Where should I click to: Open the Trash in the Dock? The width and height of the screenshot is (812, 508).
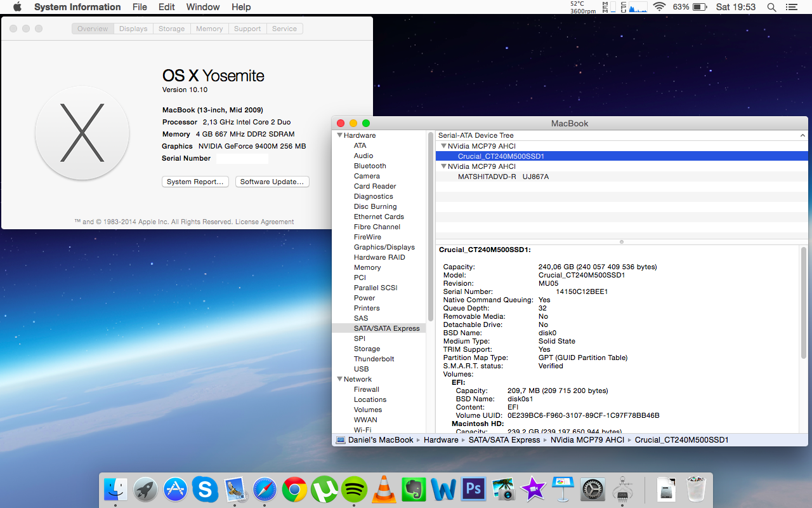pyautogui.click(x=697, y=489)
